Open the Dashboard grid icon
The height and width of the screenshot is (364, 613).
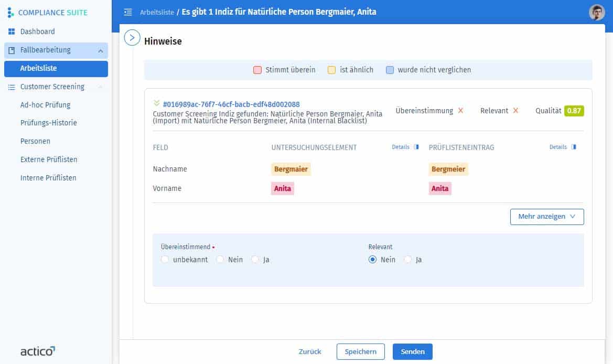(x=12, y=31)
